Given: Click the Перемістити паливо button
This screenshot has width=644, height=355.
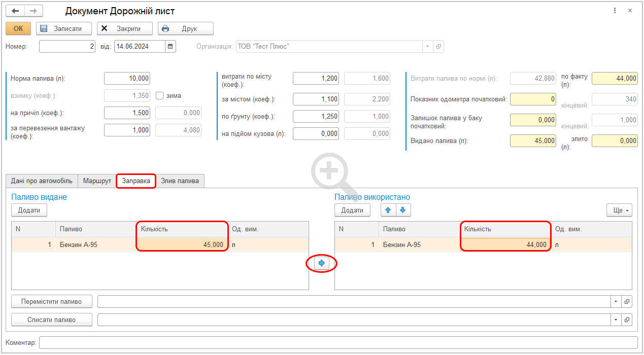Looking at the screenshot, I should point(52,301).
